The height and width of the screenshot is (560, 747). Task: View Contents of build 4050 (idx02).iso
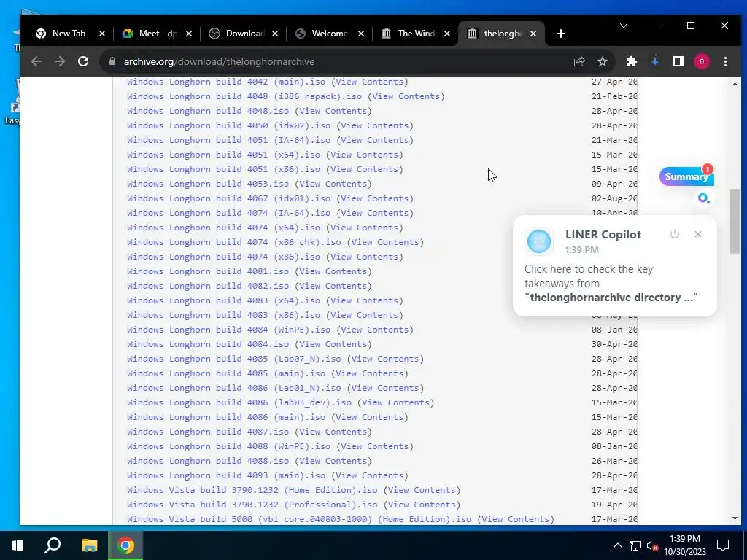[x=375, y=125]
